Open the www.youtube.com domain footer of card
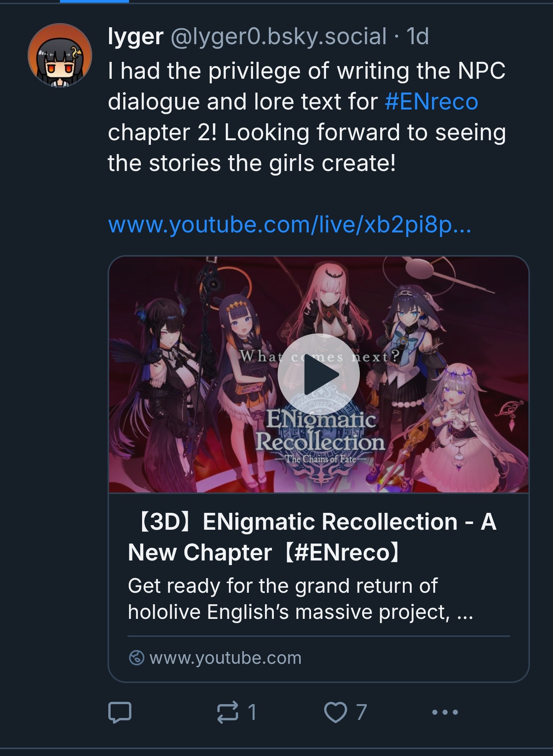Screen dimensions: 553x756 coord(225,658)
